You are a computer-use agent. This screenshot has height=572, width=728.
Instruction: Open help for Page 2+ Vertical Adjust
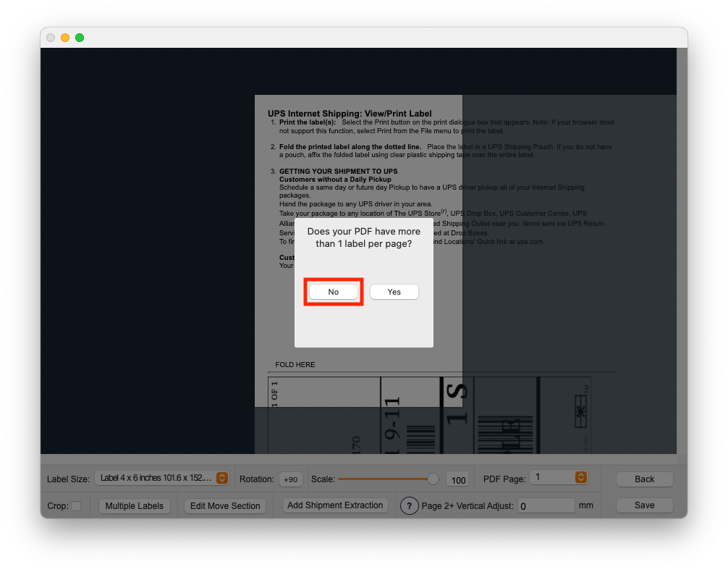tap(409, 506)
